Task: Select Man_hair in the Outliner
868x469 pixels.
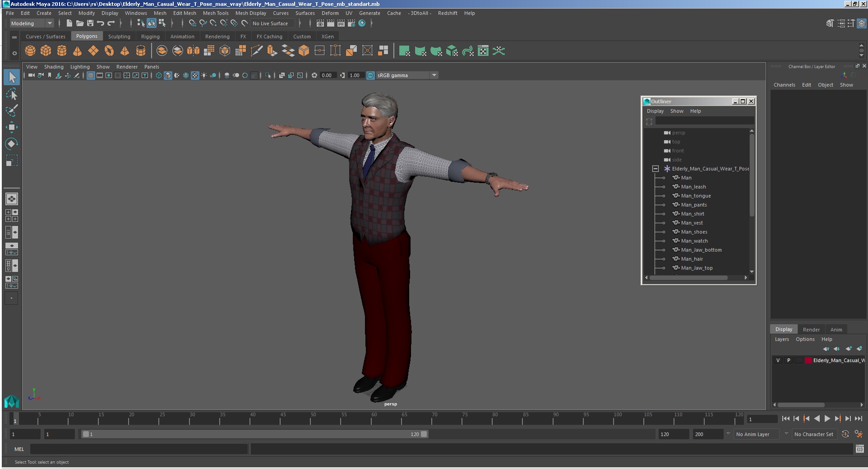Action: pos(692,259)
